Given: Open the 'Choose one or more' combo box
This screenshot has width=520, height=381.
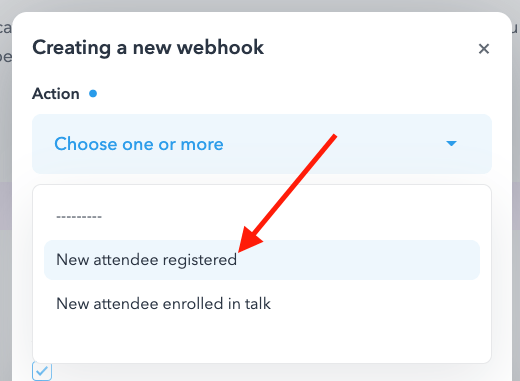Looking at the screenshot, I should coord(262,144).
